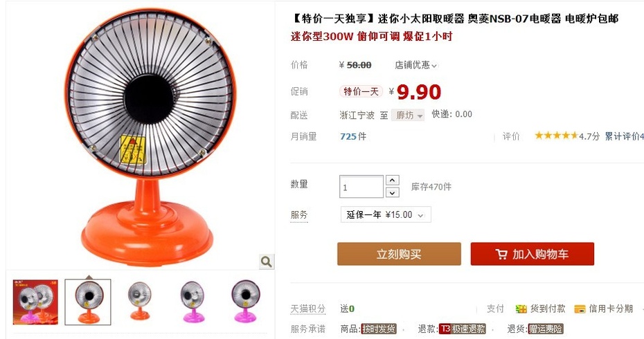Click the 货到付款 payment icon
This screenshot has width=644, height=339.
(521, 309)
